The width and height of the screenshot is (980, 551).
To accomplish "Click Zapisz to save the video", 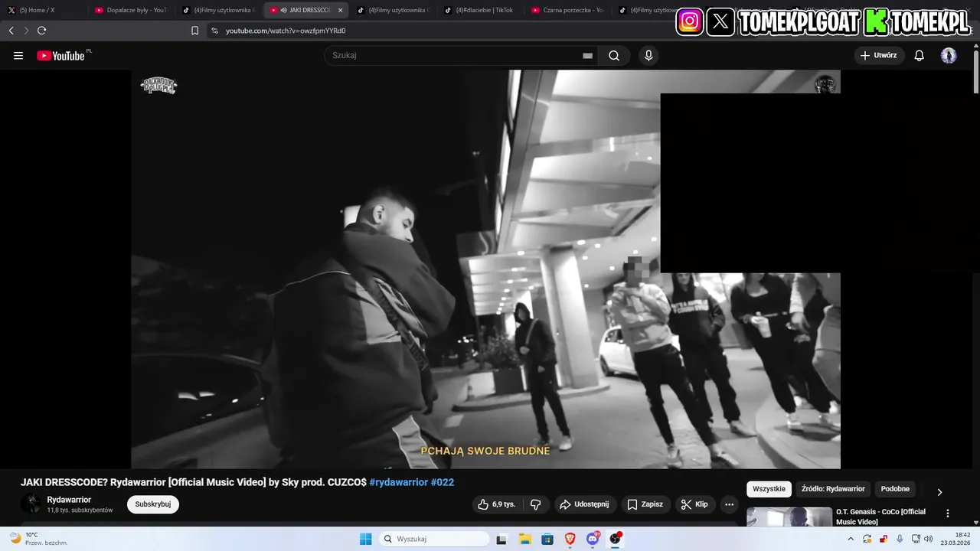I will pyautogui.click(x=645, y=504).
